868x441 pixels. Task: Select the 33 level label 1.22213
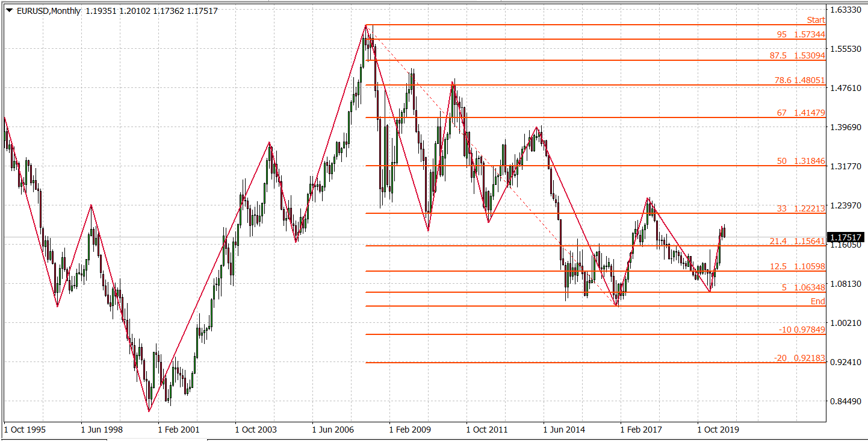pyautogui.click(x=801, y=208)
